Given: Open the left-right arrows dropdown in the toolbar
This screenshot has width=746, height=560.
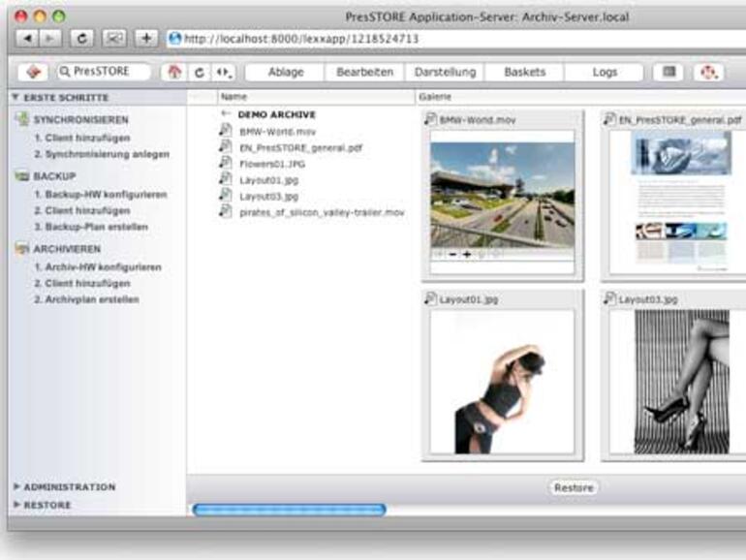Looking at the screenshot, I should pyautogui.click(x=223, y=73).
